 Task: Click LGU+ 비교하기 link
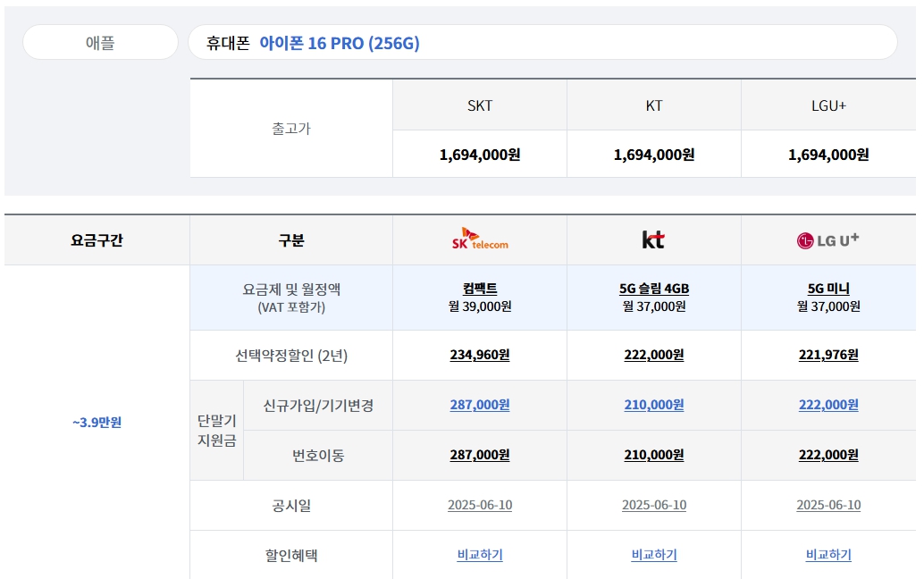[x=828, y=555]
